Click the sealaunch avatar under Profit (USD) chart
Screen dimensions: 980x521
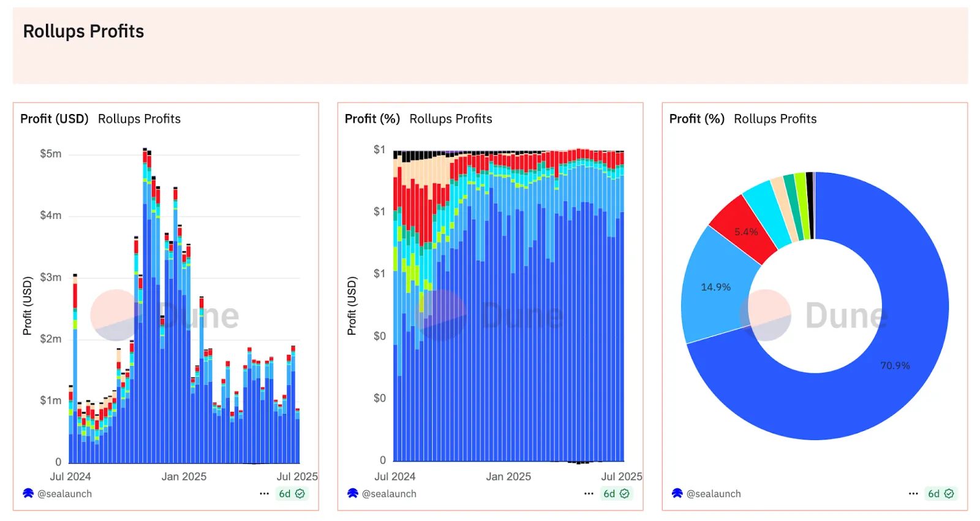(x=28, y=493)
